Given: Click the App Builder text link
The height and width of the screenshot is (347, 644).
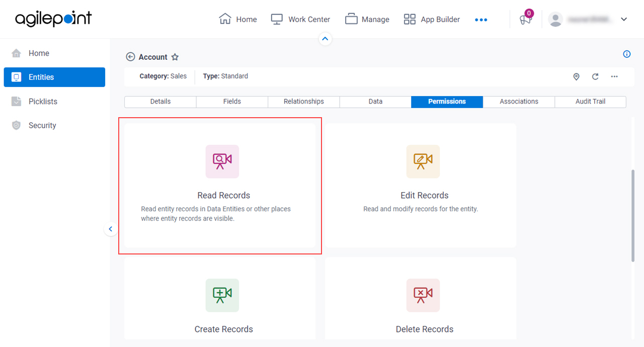Looking at the screenshot, I should 440,20.
